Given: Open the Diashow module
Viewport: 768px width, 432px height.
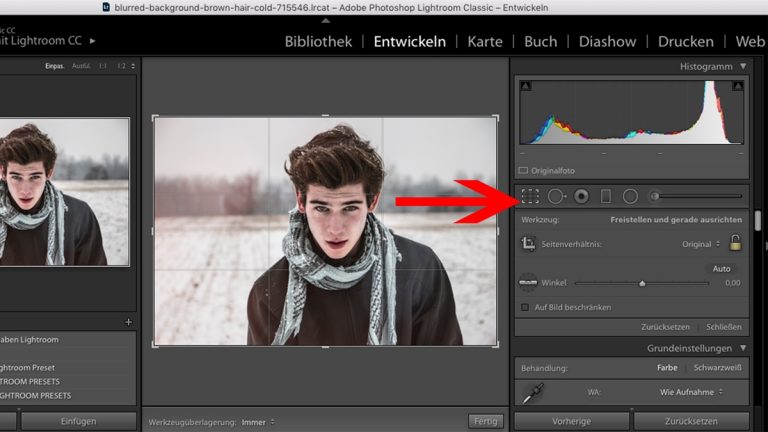Looking at the screenshot, I should [x=607, y=42].
